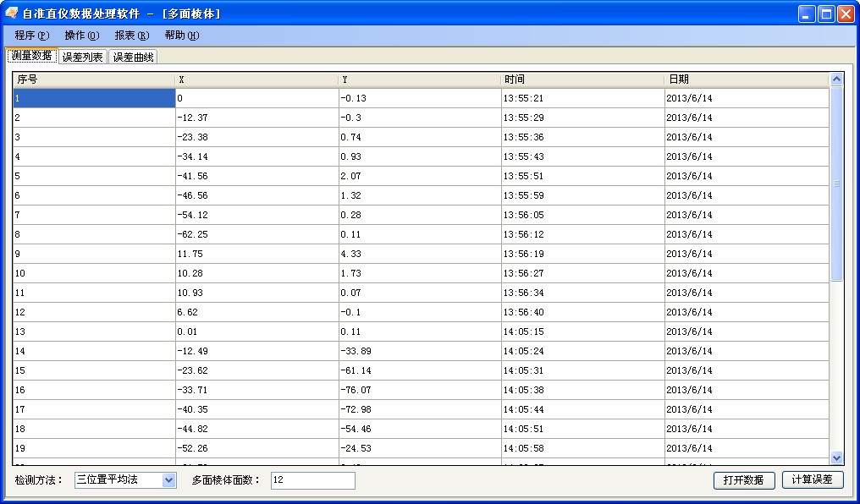Viewport: 860px width, 504px height.
Task: Click the 日期 column header
Action: click(745, 78)
